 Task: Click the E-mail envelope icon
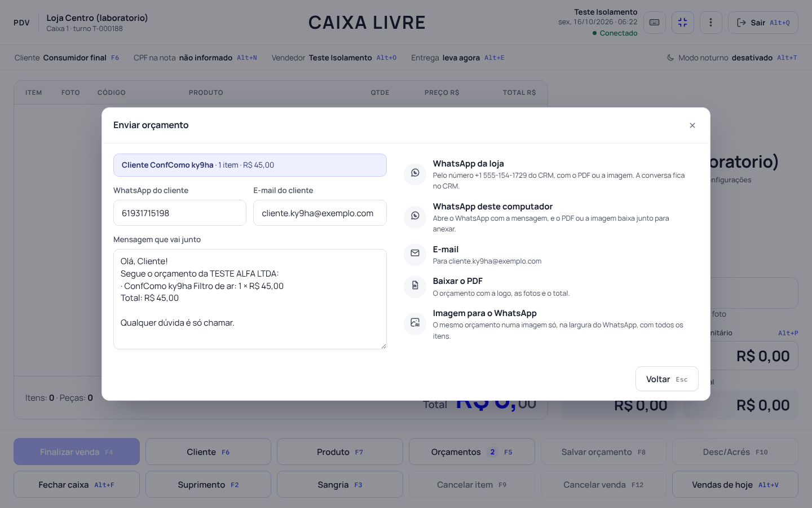(415, 253)
